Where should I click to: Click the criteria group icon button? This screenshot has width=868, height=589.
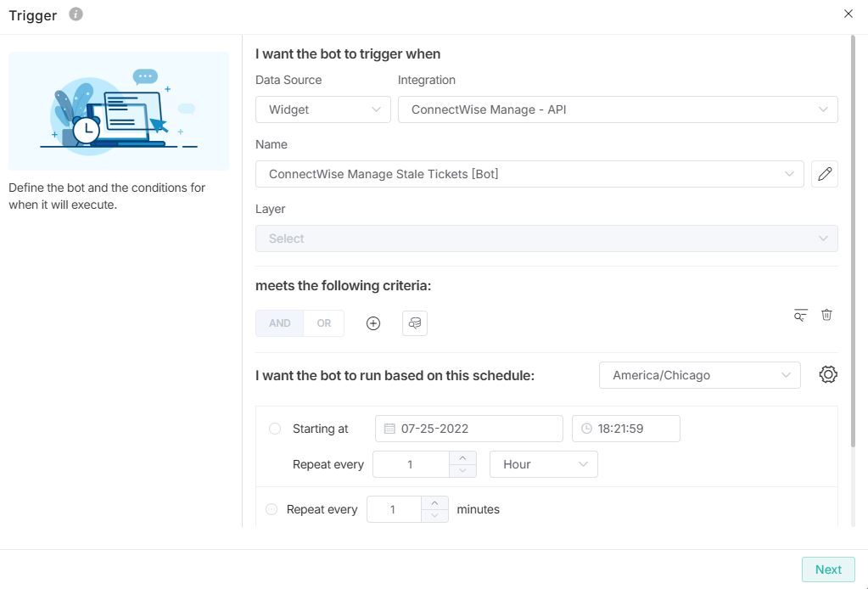pyautogui.click(x=415, y=323)
